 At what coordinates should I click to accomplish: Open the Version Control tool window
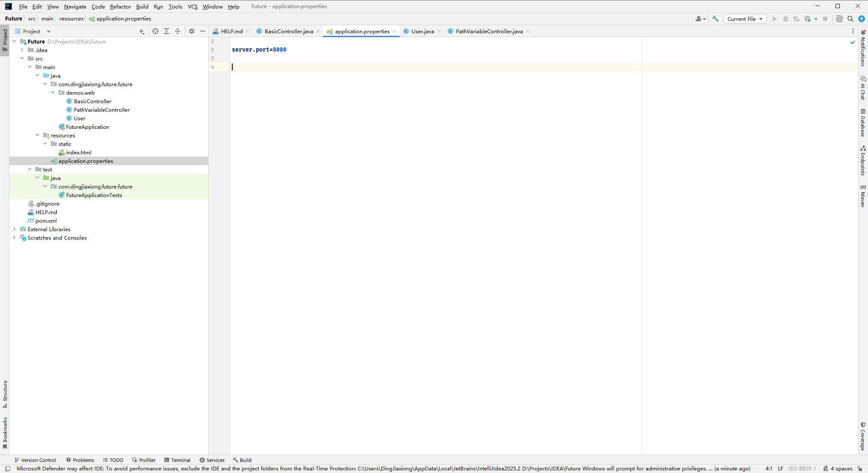click(35, 460)
